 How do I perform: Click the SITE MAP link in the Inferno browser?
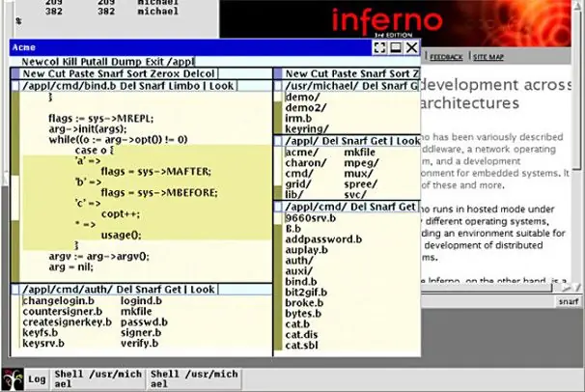(x=488, y=57)
